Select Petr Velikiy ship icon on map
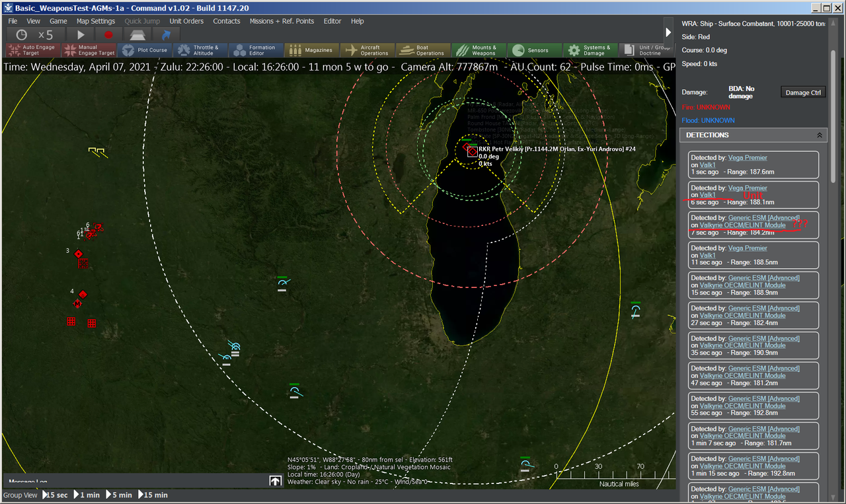This screenshot has width=846, height=504. 472,151
